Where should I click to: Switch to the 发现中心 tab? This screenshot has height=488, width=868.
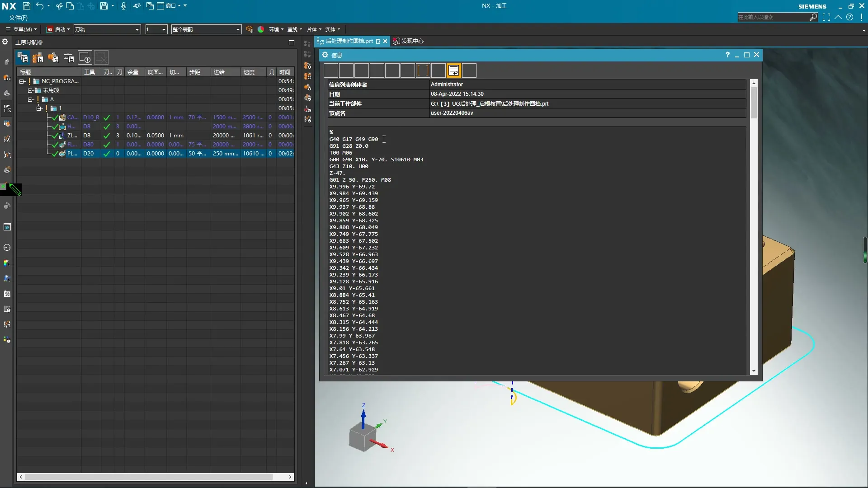(412, 41)
